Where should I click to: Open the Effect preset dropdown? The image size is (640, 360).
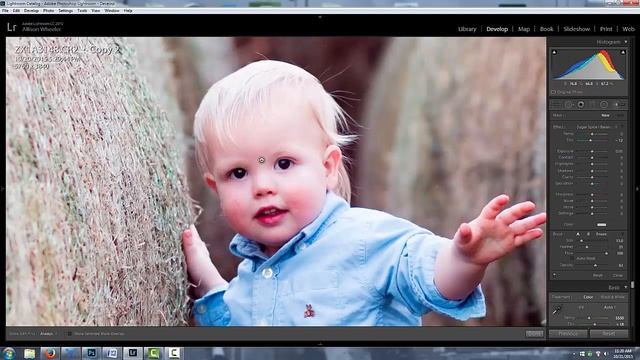(x=598, y=127)
